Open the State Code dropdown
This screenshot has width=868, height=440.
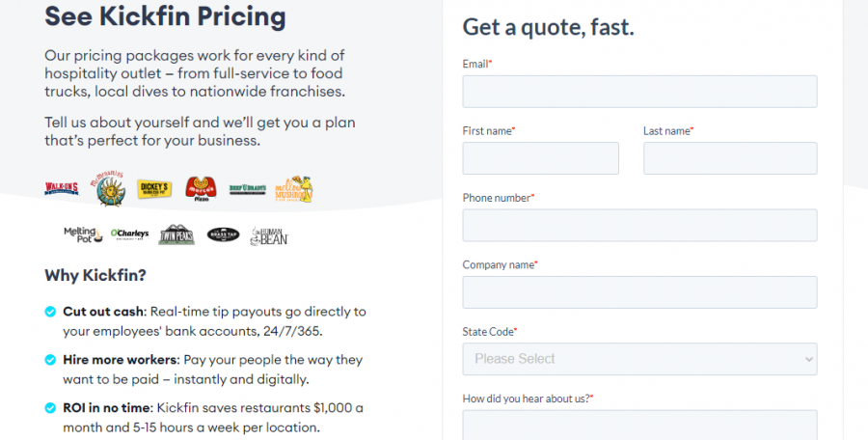click(639, 359)
